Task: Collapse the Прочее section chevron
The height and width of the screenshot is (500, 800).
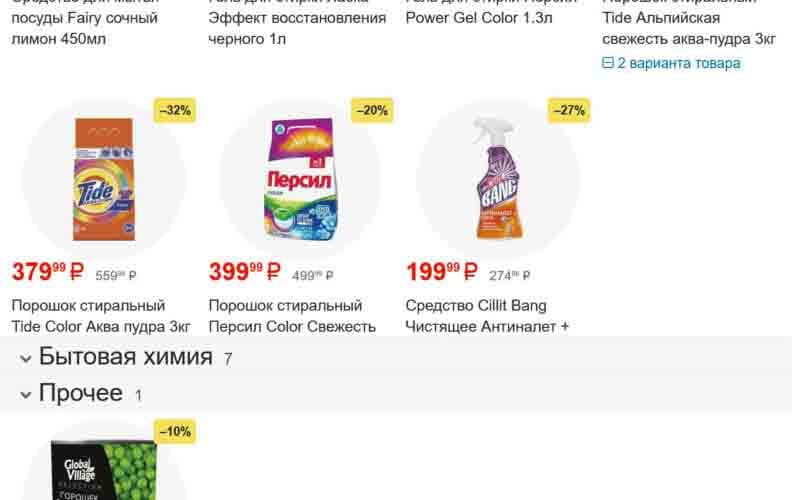Action: pos(26,395)
